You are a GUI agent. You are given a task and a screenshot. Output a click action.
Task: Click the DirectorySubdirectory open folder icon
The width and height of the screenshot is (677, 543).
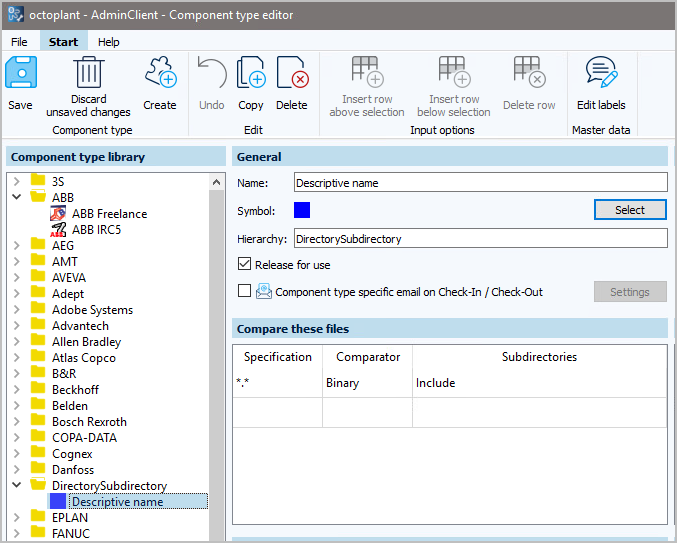38,485
